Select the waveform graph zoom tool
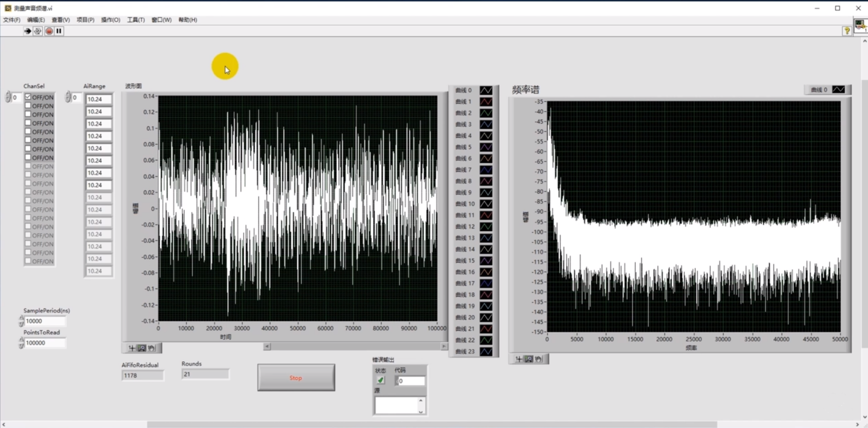868x428 pixels. [142, 348]
